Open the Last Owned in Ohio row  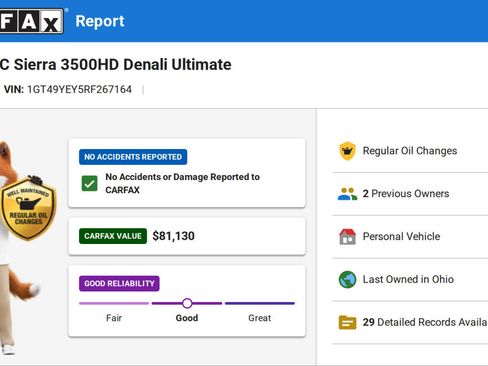click(x=410, y=279)
